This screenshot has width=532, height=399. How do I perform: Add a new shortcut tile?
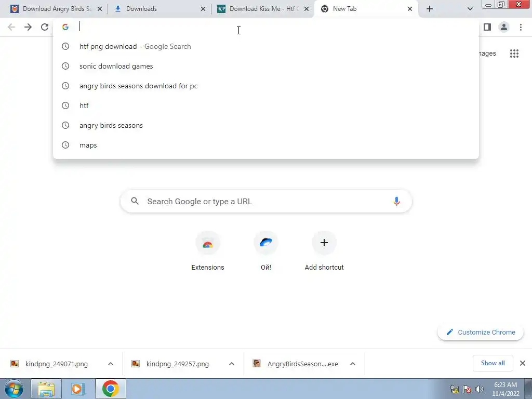(x=324, y=251)
